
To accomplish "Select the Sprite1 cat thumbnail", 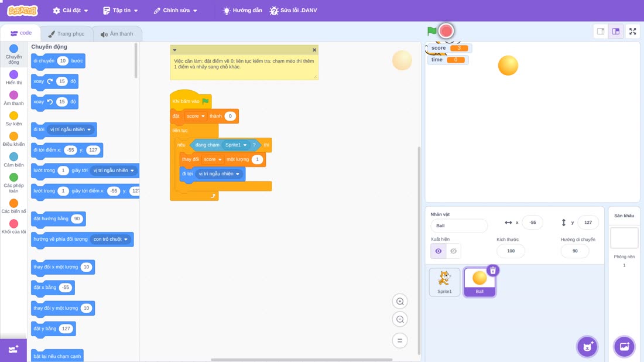I will coord(444,282).
